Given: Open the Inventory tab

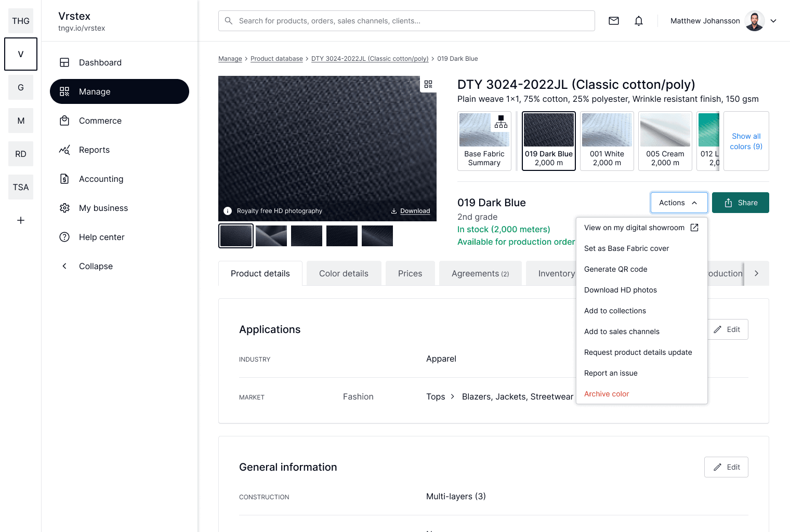Looking at the screenshot, I should tap(552, 273).
